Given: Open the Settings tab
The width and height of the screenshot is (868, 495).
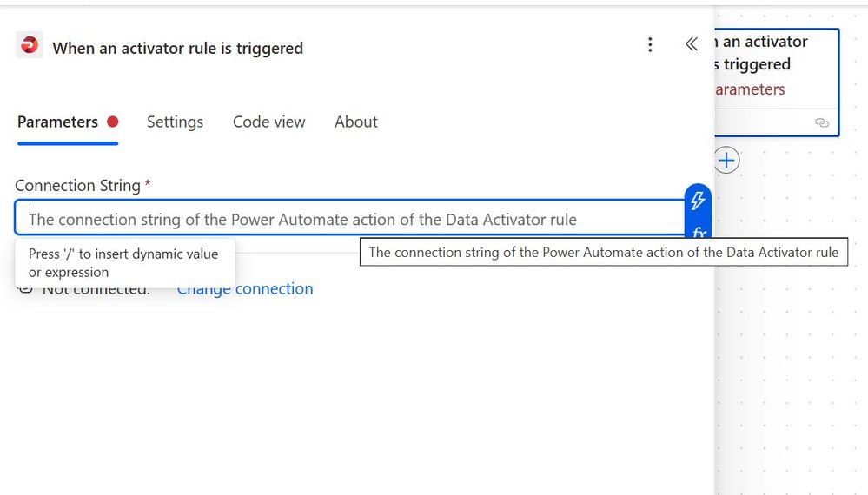Looking at the screenshot, I should point(175,122).
